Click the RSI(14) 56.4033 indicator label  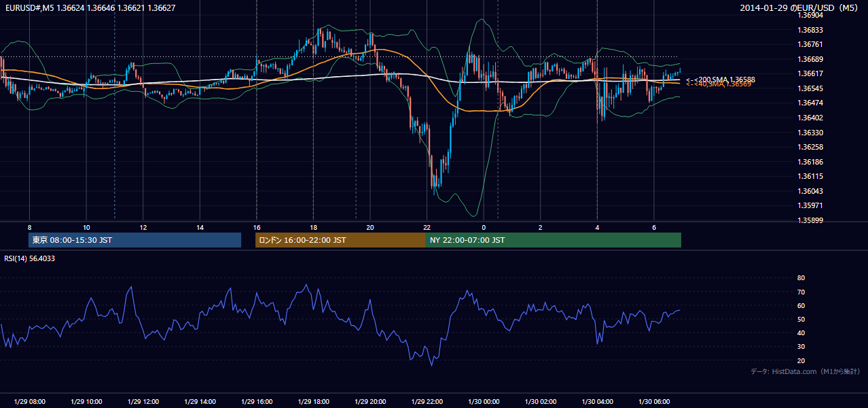point(30,258)
